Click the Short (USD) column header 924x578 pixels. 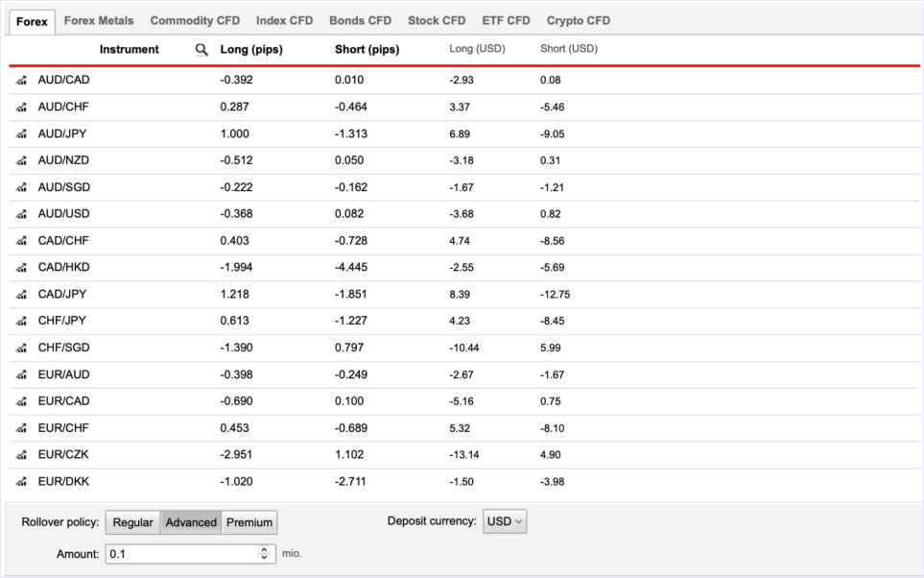tap(569, 49)
